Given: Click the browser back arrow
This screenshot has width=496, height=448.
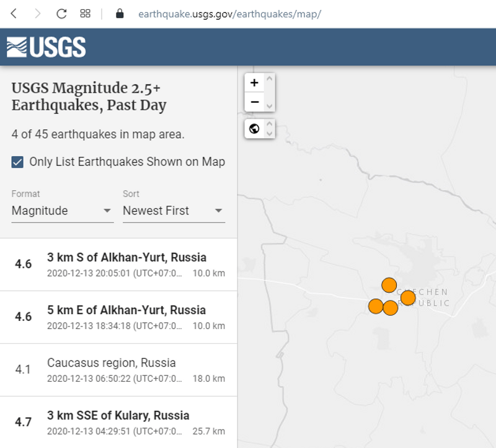Looking at the screenshot, I should pyautogui.click(x=14, y=14).
